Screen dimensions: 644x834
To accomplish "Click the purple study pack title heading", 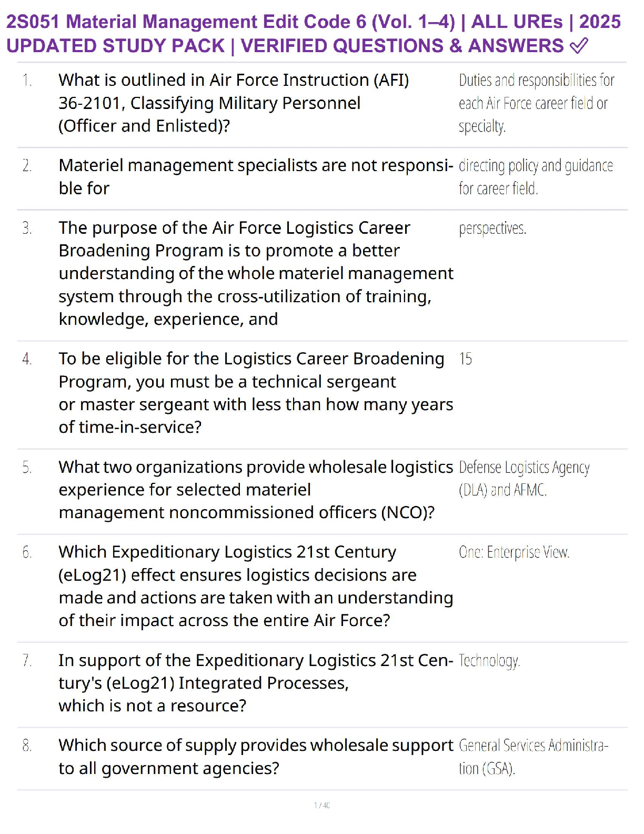I will [x=314, y=34].
